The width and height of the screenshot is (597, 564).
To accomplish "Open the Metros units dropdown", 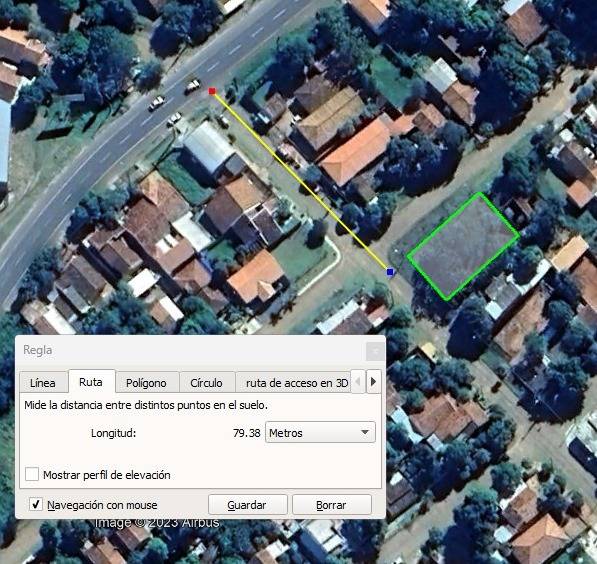I will click(320, 432).
